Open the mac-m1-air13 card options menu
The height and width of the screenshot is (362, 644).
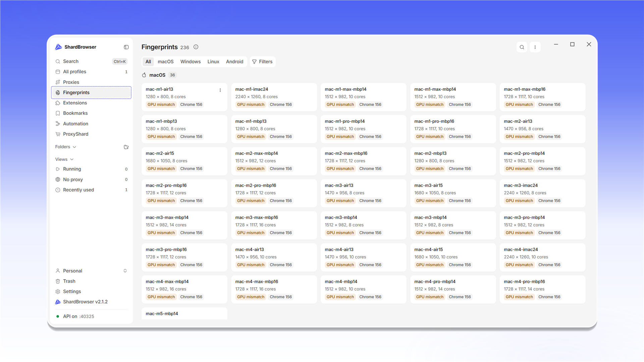tap(220, 90)
